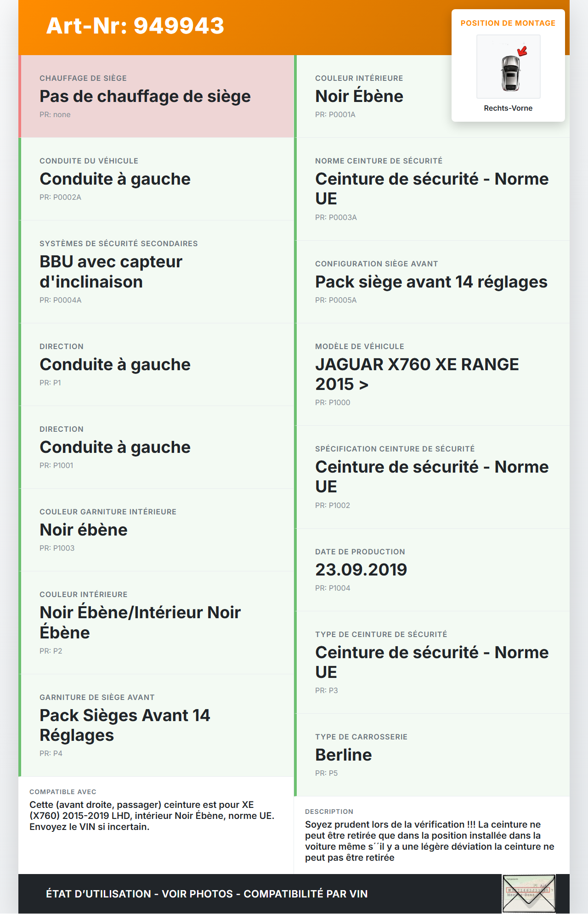This screenshot has height=914, width=588.
Task: Click the Noir Ébène PR P0001A value
Action: pyautogui.click(x=359, y=96)
